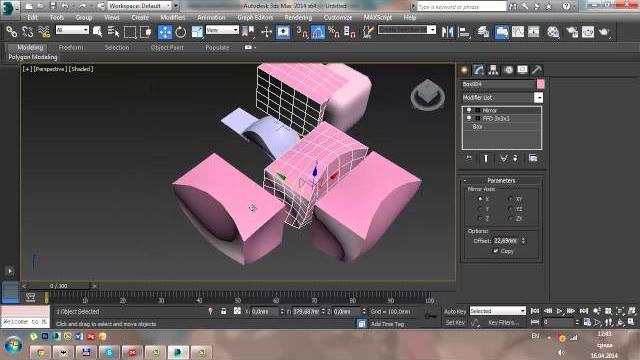Click the Polygon Modeling panel label
The width and height of the screenshot is (640, 360).
point(33,57)
